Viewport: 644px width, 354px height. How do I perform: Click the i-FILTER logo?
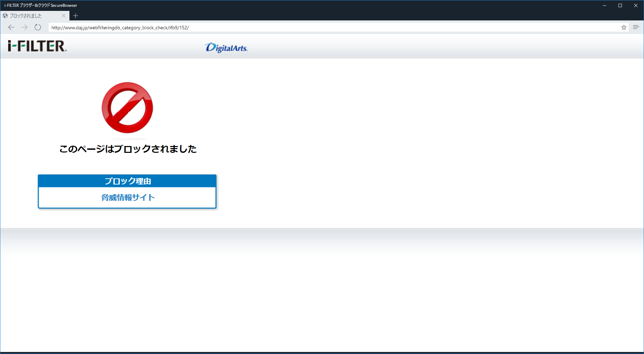point(36,46)
